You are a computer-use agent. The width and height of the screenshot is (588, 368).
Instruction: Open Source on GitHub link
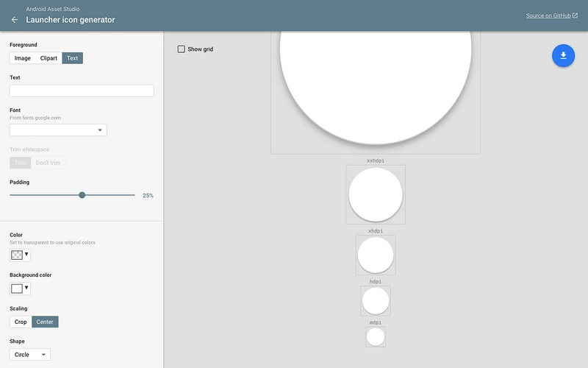[x=548, y=15]
